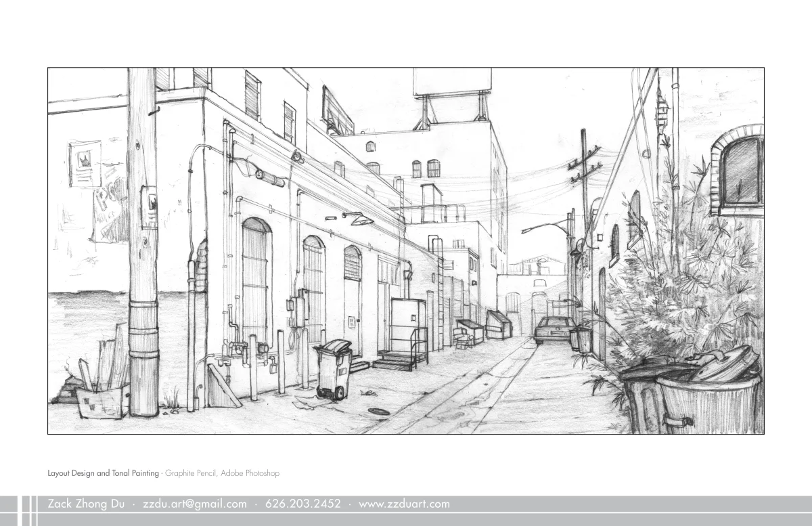The image size is (812, 526).
Task: Click the zzdu.art@gmail.com email address
Action: click(195, 504)
